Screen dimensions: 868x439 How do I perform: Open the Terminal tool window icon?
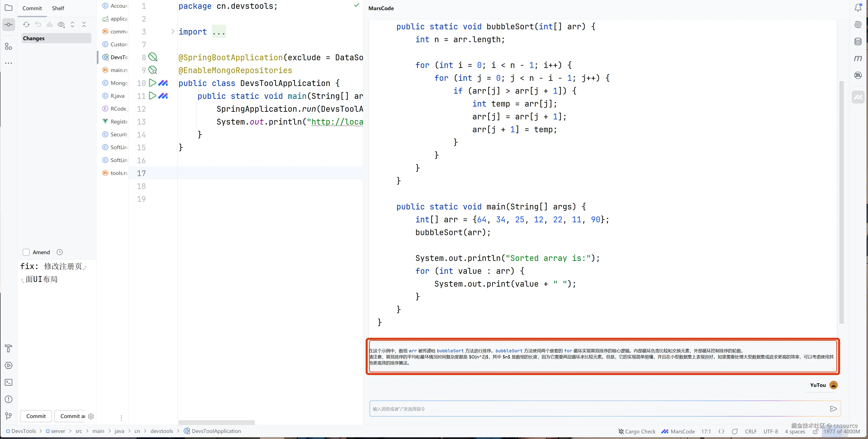(9, 382)
